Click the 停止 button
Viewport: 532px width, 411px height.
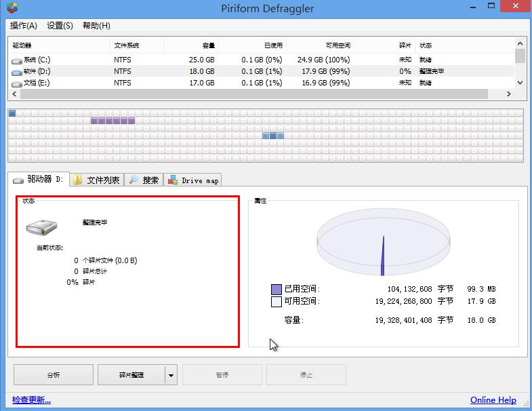pos(306,374)
